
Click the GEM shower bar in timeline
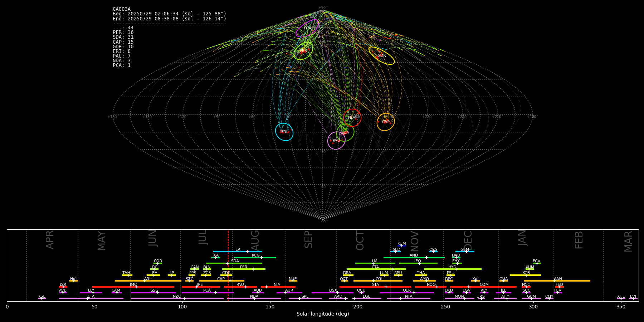coord(465,252)
